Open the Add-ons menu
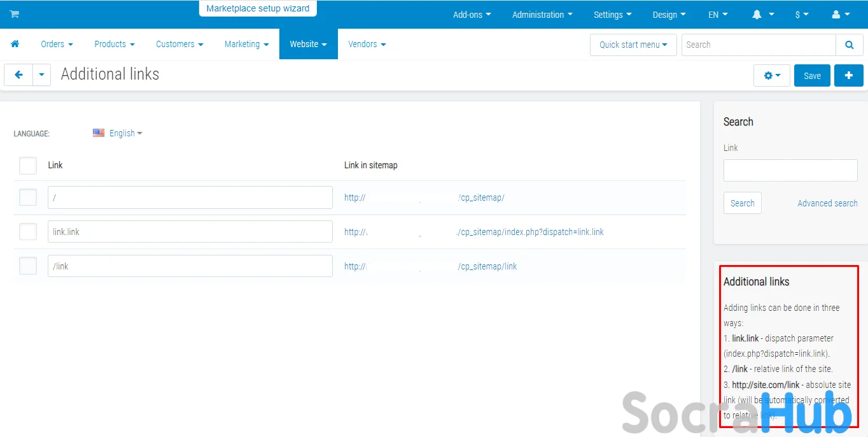Image resolution: width=868 pixels, height=437 pixels. 472,15
